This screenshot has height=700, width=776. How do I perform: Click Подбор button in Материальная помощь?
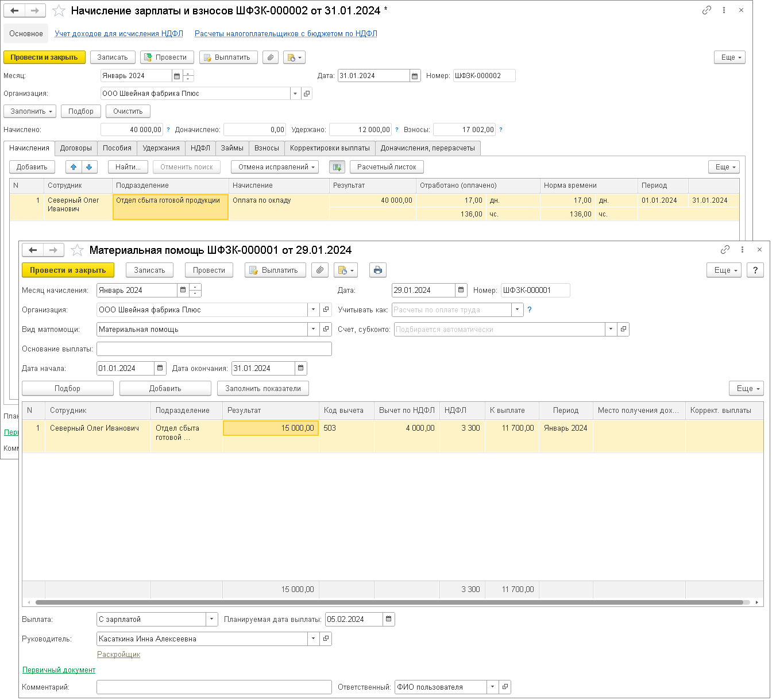point(68,389)
